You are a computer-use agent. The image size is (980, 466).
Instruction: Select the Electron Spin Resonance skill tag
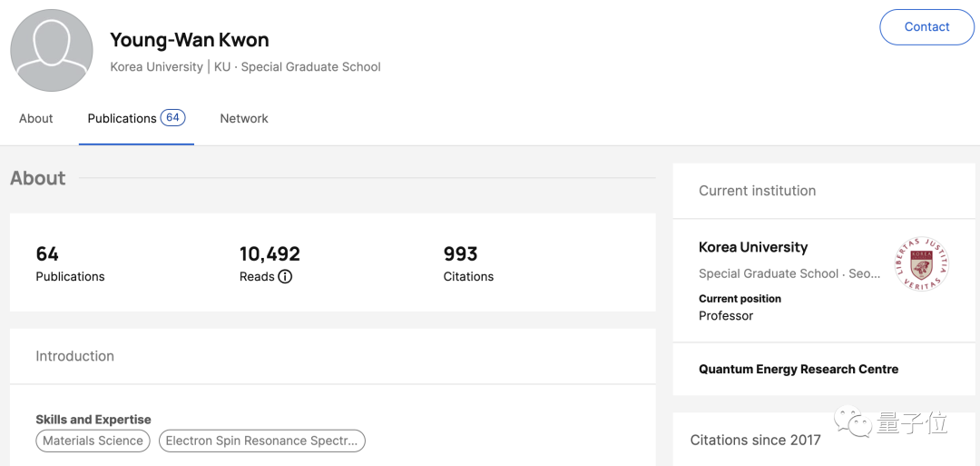pos(261,441)
